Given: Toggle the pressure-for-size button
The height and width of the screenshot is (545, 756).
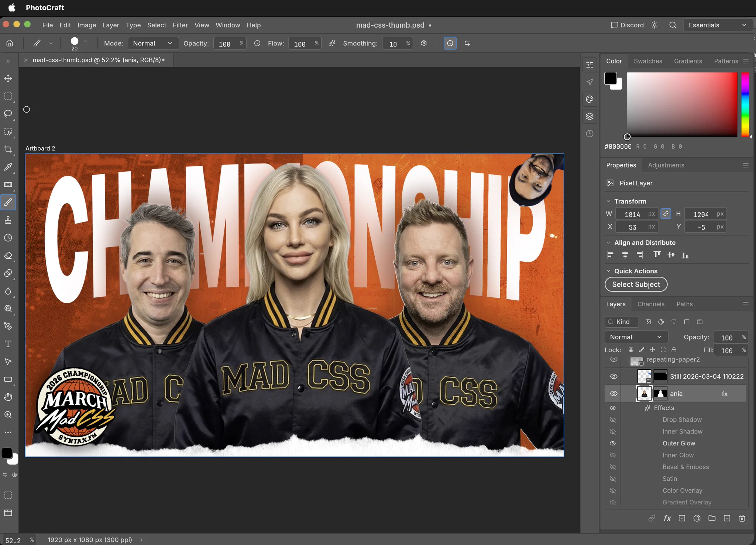Looking at the screenshot, I should click(x=450, y=43).
